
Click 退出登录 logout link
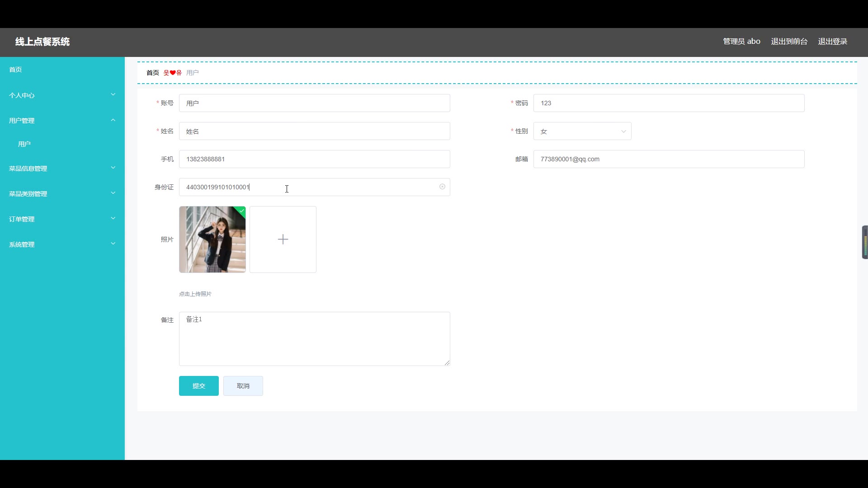(832, 42)
